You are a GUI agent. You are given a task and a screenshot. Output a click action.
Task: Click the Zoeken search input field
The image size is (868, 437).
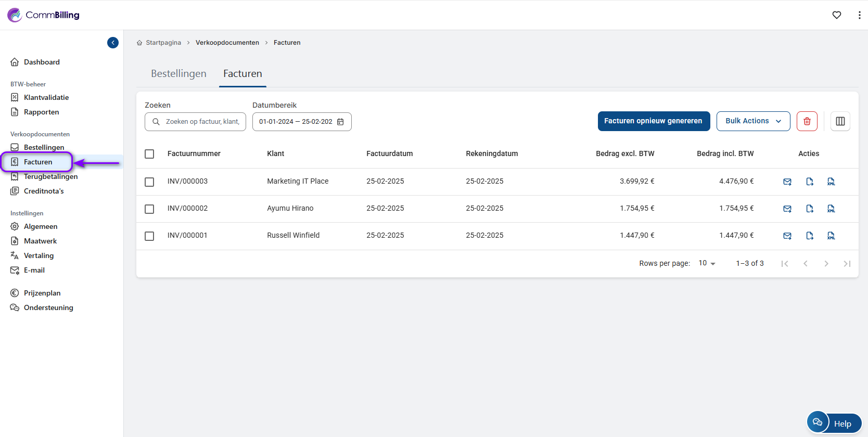pyautogui.click(x=201, y=122)
